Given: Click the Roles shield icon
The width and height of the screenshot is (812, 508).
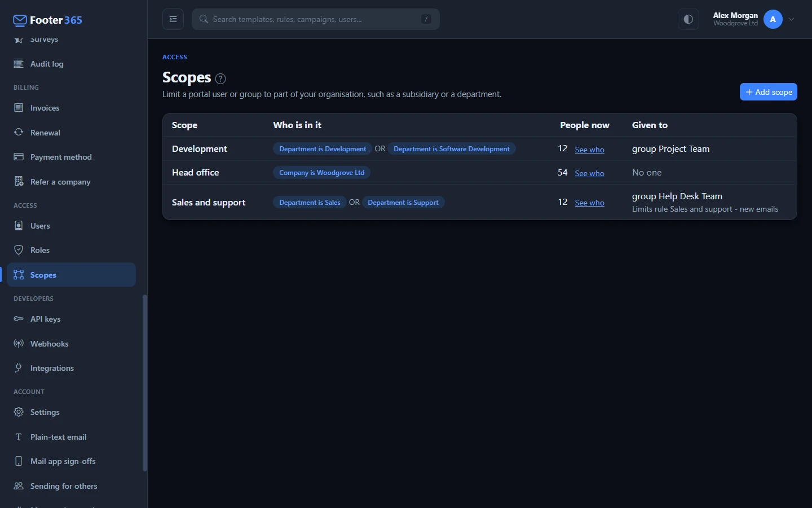Looking at the screenshot, I should click(19, 249).
